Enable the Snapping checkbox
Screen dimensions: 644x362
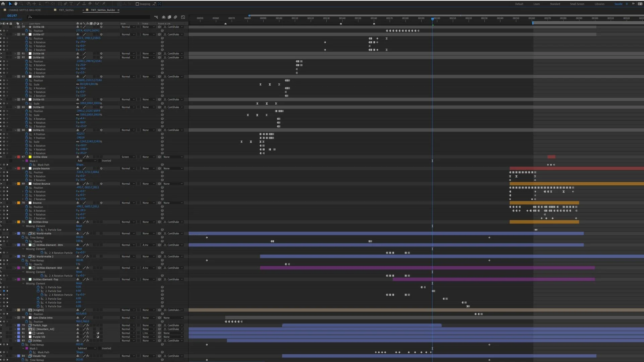coord(137,4)
